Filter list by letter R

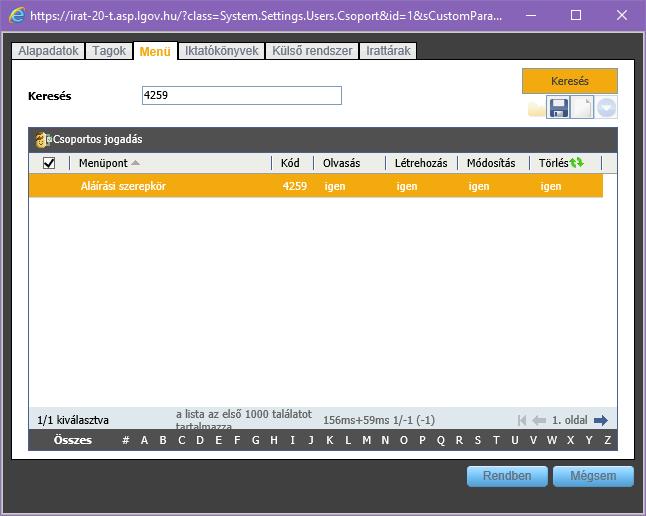(459, 440)
